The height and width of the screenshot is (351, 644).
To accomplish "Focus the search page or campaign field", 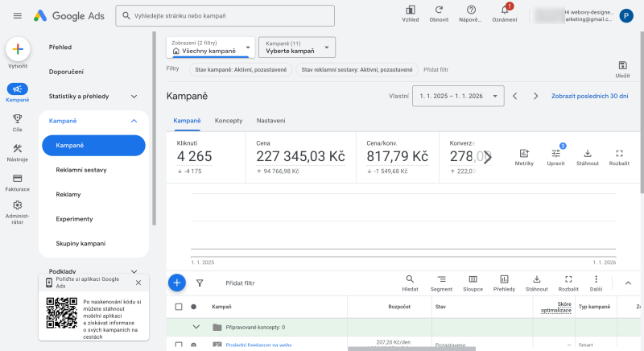I will click(x=225, y=15).
